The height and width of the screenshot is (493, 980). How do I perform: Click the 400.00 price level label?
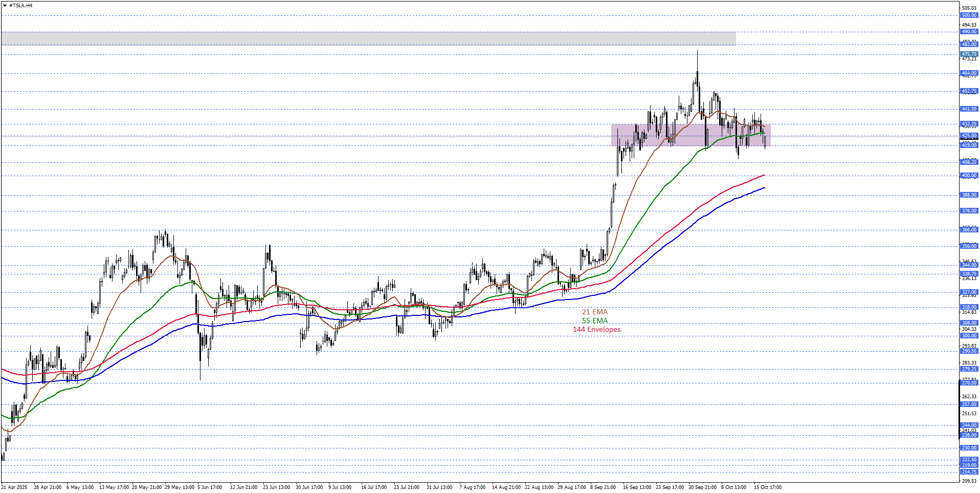969,176
